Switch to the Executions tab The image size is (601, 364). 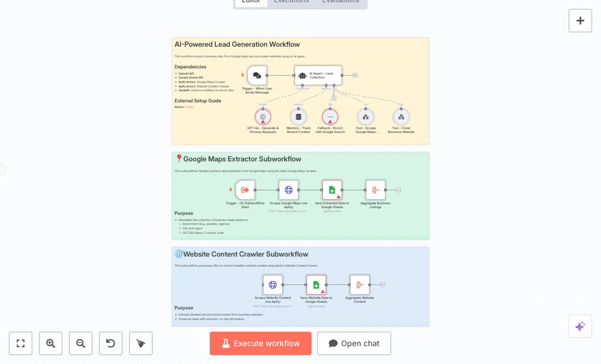tap(291, 2)
